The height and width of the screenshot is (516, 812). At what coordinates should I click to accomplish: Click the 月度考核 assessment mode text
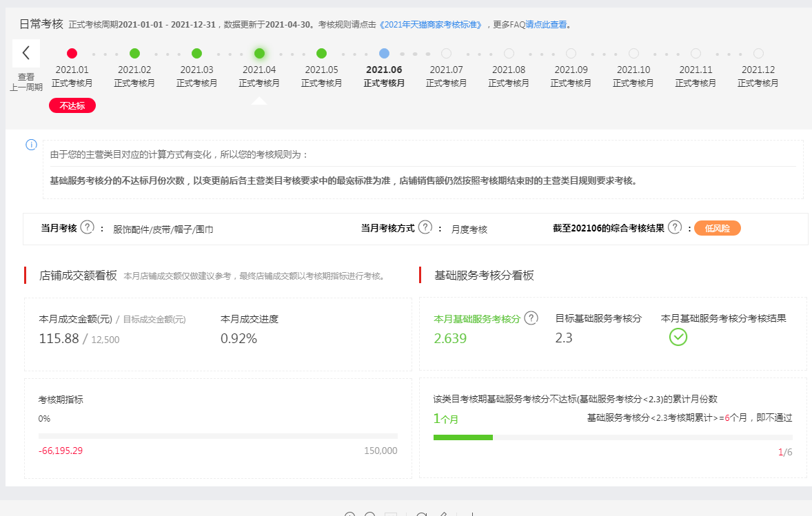point(469,229)
